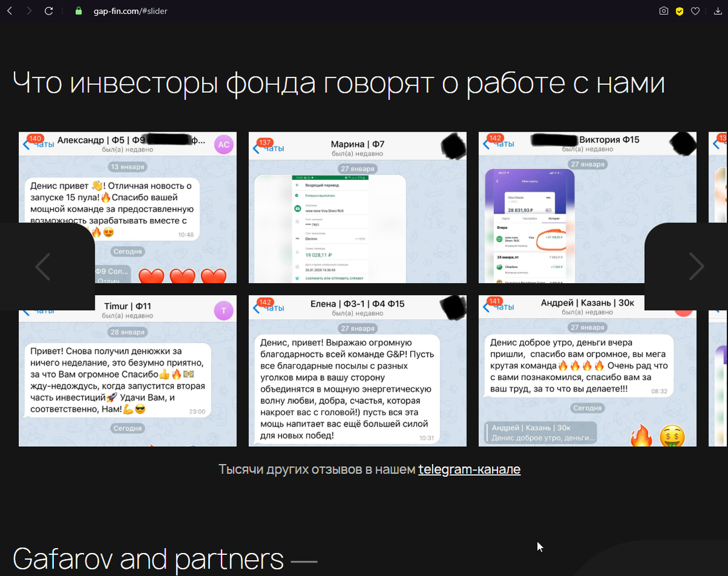Click the T avatar in Timur chat

click(x=223, y=311)
